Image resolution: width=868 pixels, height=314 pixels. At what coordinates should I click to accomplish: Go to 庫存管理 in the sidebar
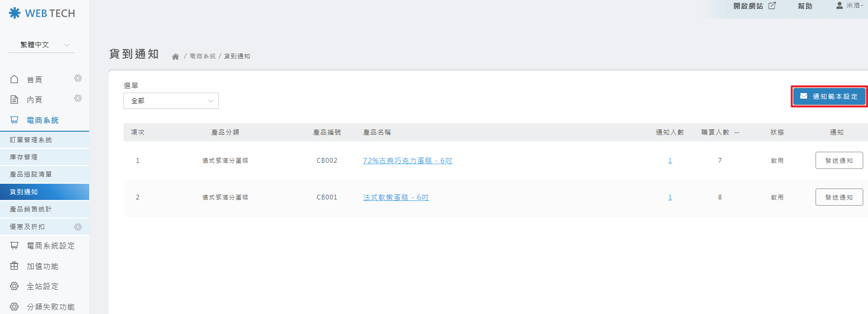pos(24,157)
